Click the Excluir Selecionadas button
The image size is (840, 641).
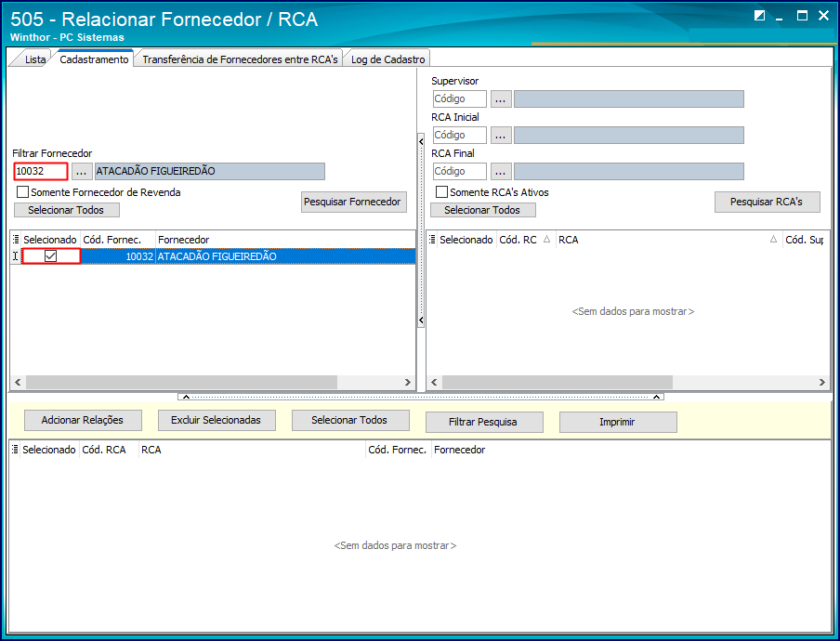[217, 421]
